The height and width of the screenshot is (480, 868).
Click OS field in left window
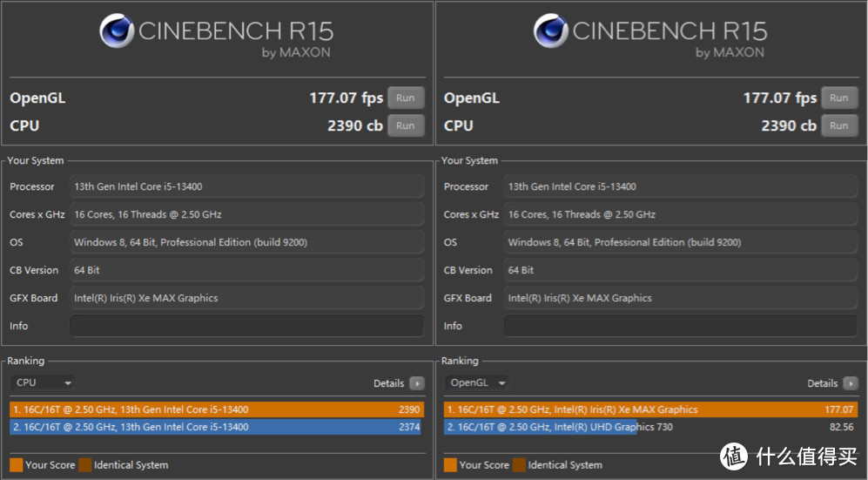tap(247, 242)
